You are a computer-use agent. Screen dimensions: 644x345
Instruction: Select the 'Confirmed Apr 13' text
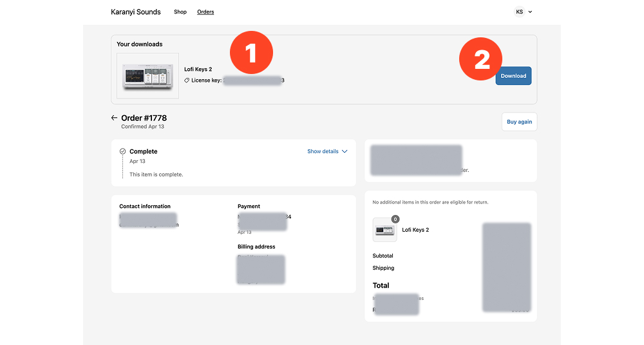(x=142, y=127)
